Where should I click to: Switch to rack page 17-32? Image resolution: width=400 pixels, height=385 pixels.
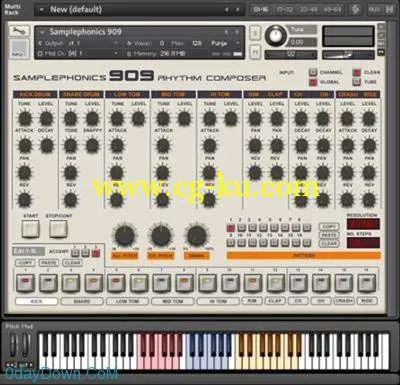pyautogui.click(x=284, y=10)
